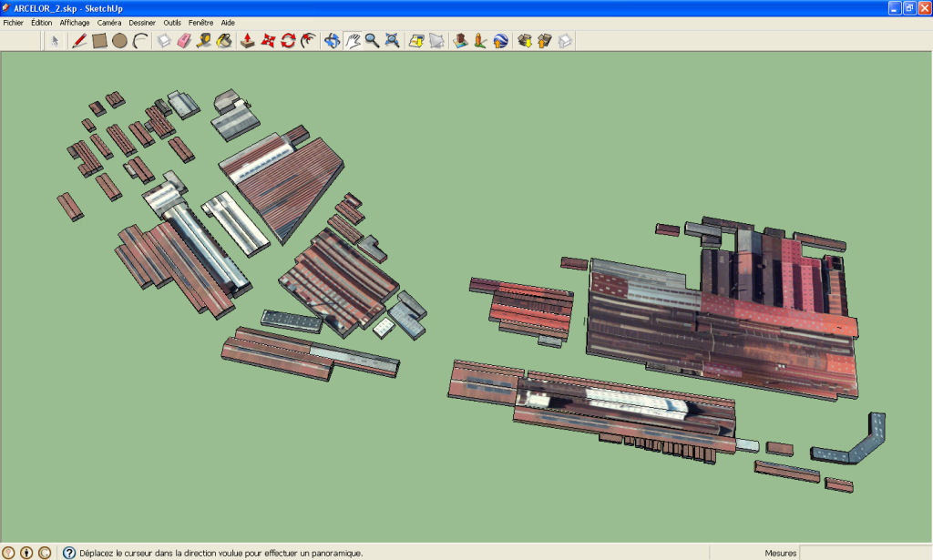This screenshot has width=933, height=560.
Task: Click the arrow Select tool
Action: pyautogui.click(x=55, y=40)
